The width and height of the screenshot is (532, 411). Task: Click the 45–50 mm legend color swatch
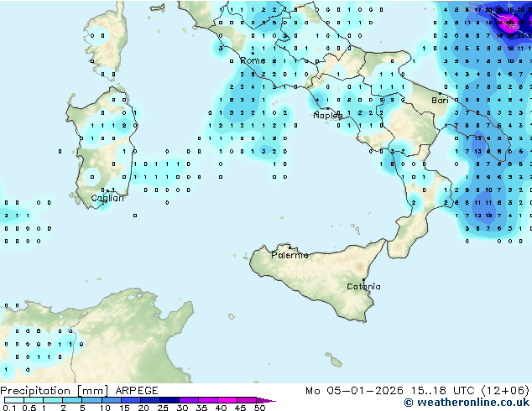246,400
